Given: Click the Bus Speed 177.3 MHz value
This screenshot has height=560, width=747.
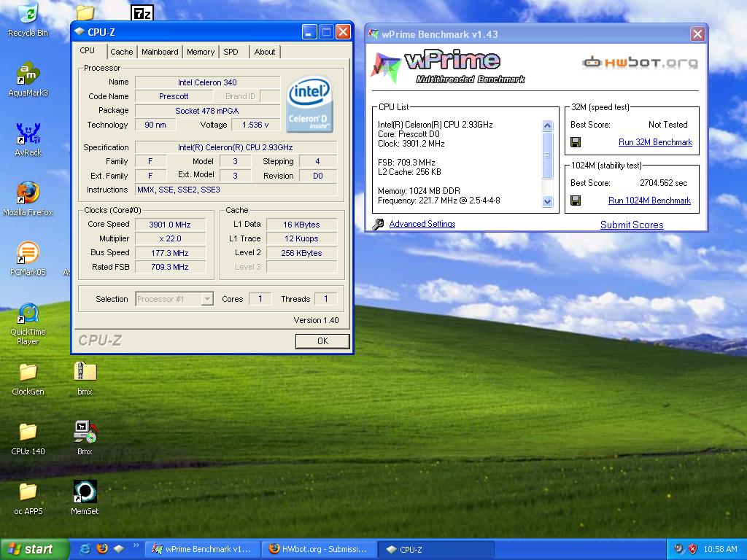Looking at the screenshot, I should pos(170,253).
